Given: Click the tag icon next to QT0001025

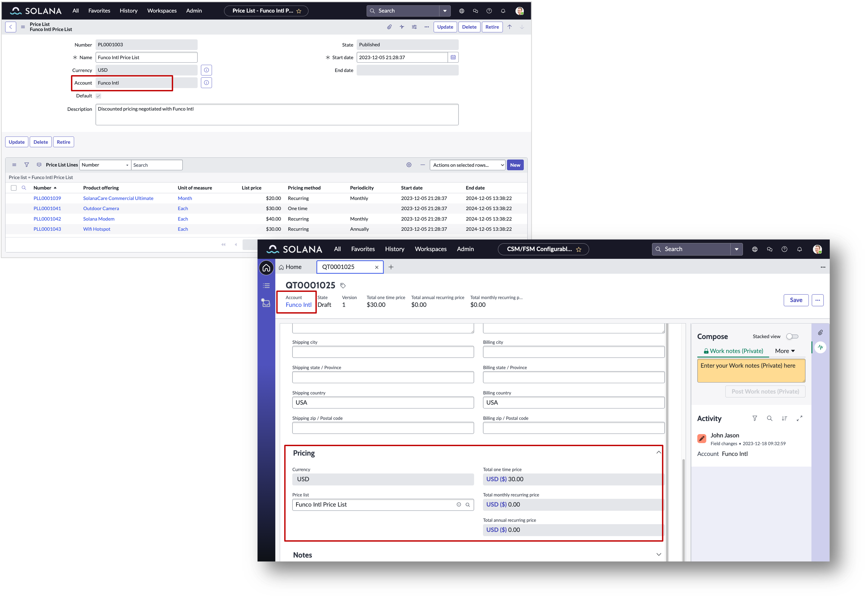Looking at the screenshot, I should [x=343, y=286].
